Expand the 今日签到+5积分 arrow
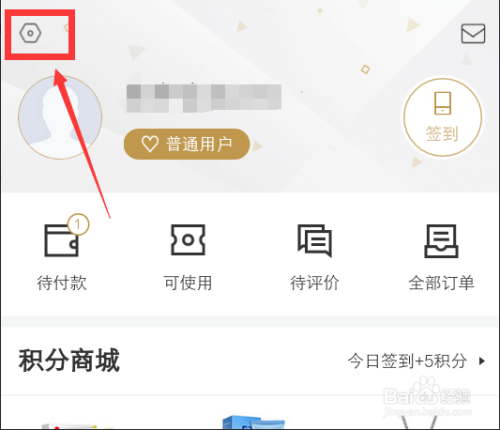Viewport: 500px width, 430px height. coord(481,361)
